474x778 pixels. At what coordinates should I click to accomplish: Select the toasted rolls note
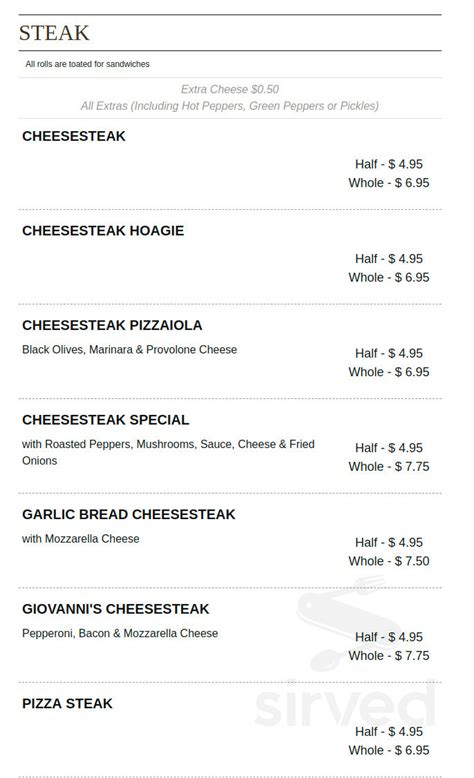tap(87, 64)
